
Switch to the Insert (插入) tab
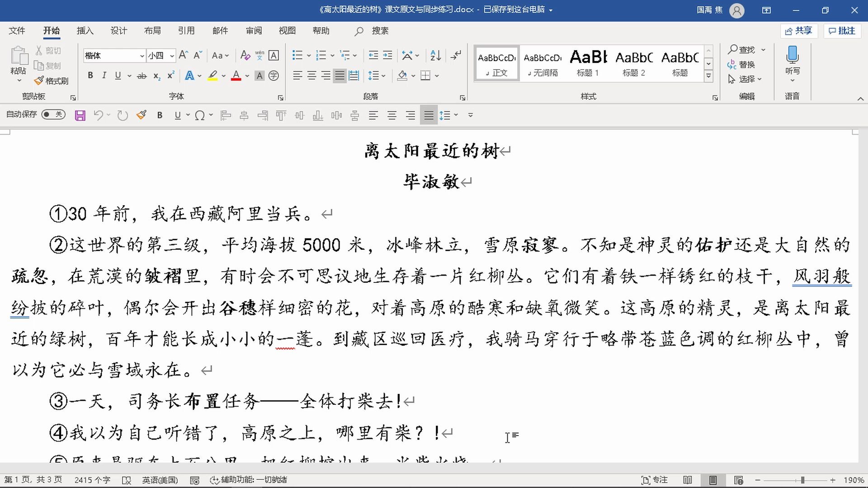tap(85, 31)
